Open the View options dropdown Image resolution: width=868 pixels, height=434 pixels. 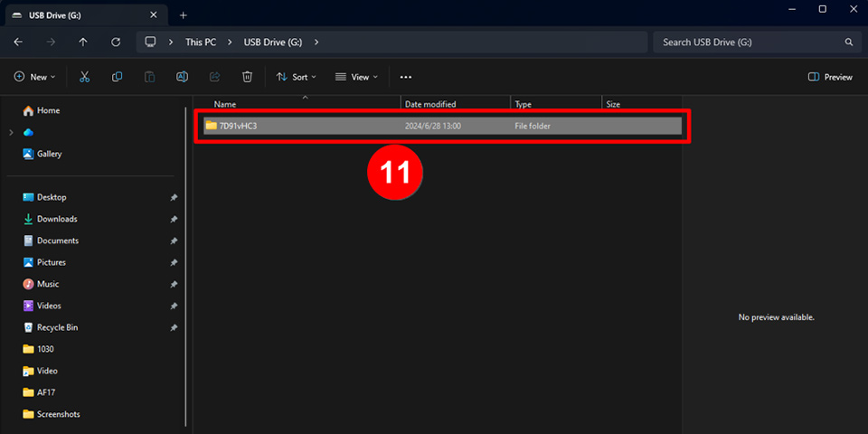point(356,77)
